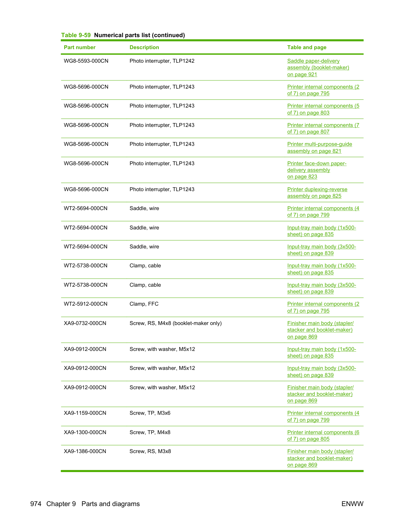Open Printer internal components (6 of 7) link

point(323,436)
